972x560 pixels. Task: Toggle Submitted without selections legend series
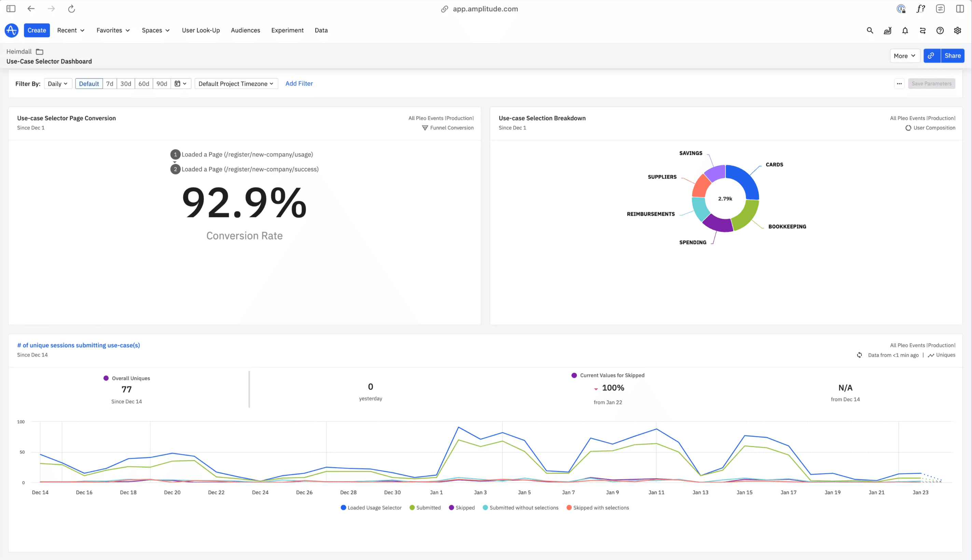(520, 508)
